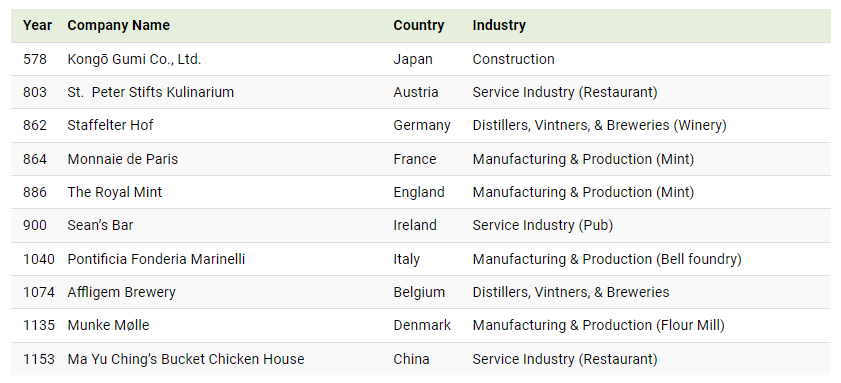Select the Sean's Bar entry
This screenshot has width=841, height=383.
100,225
